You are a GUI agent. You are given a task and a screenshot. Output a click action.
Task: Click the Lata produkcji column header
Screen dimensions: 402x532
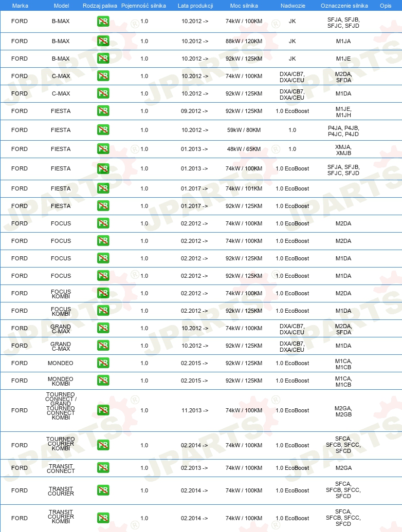(x=195, y=6)
